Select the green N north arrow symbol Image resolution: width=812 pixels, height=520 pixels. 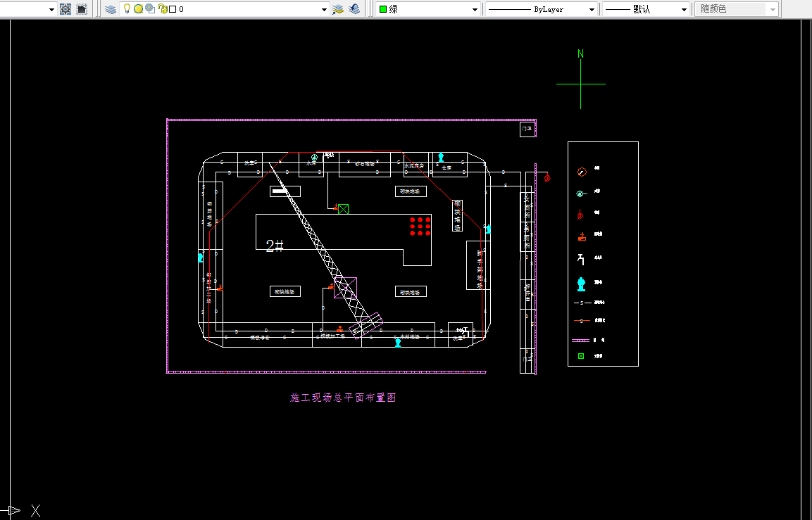pos(580,79)
